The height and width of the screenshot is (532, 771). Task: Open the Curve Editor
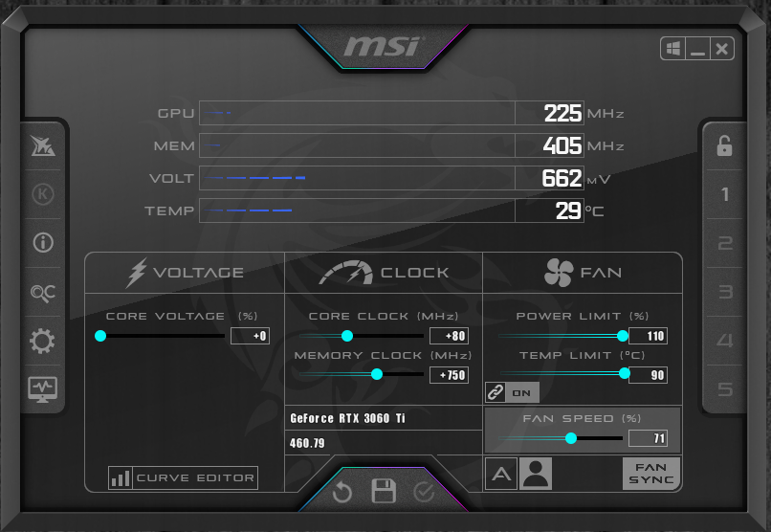(x=183, y=477)
